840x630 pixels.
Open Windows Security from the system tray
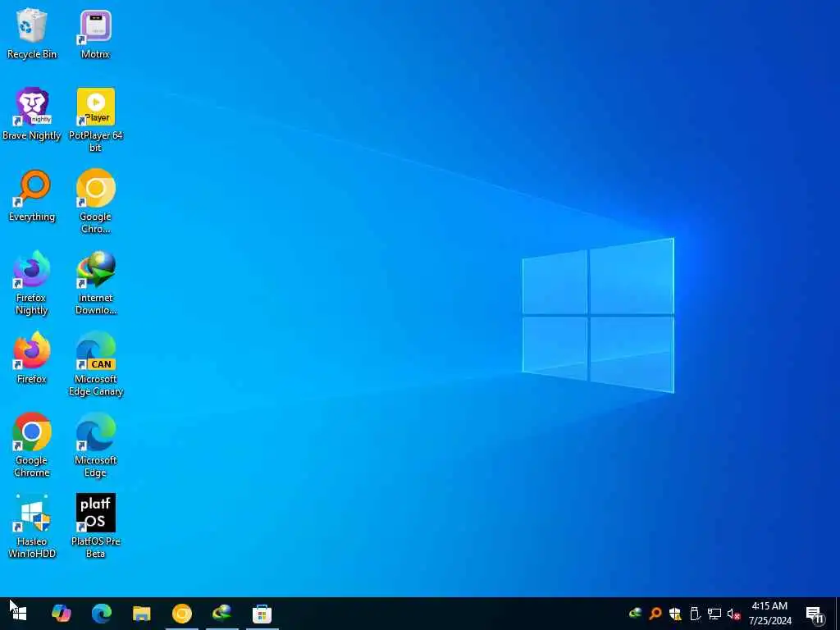click(675, 614)
